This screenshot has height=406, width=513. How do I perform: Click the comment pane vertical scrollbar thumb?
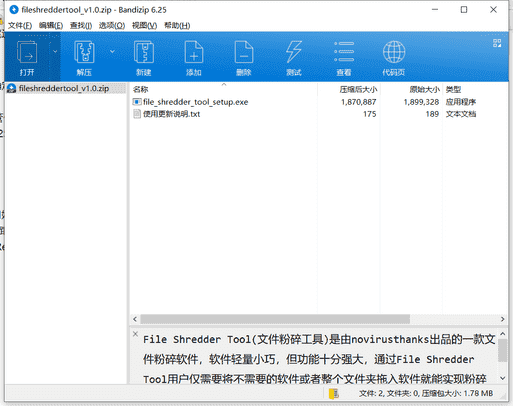click(502, 350)
